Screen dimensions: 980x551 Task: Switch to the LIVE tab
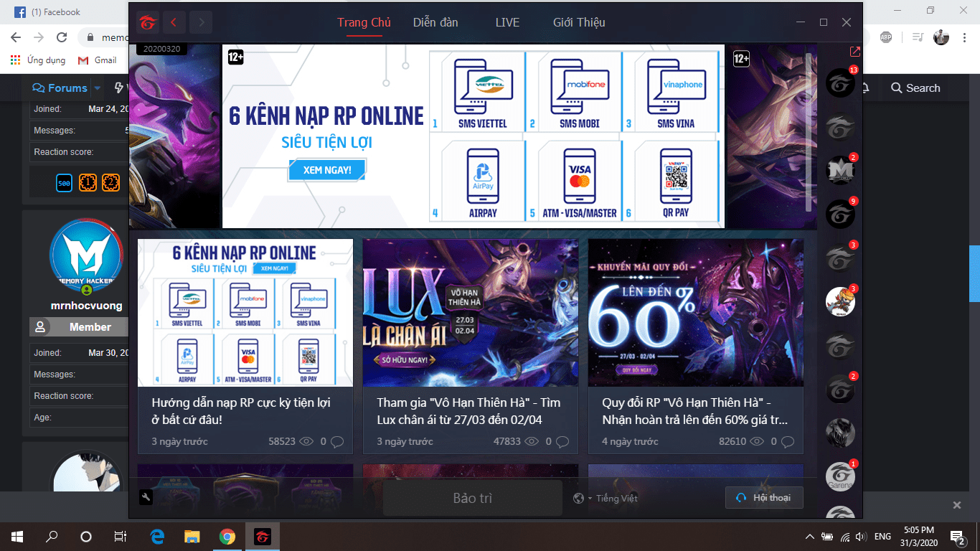tap(507, 22)
